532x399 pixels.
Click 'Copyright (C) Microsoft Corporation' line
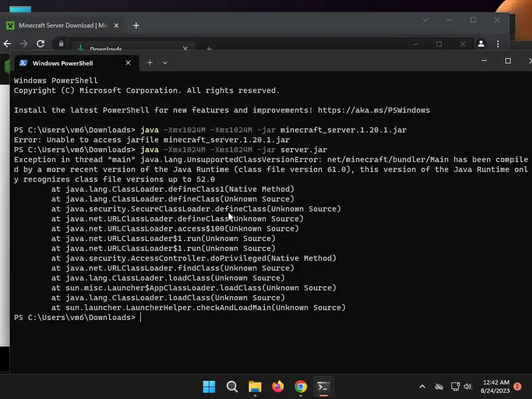coord(147,90)
